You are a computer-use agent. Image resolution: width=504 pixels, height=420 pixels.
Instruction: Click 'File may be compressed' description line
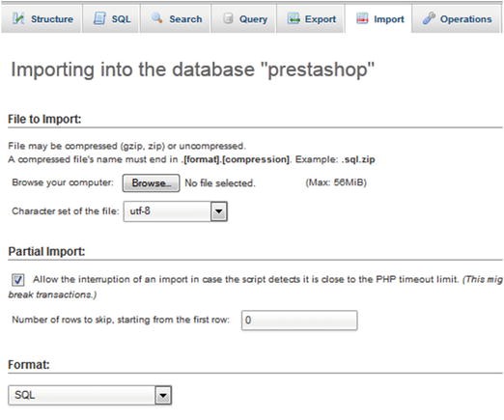[126, 146]
